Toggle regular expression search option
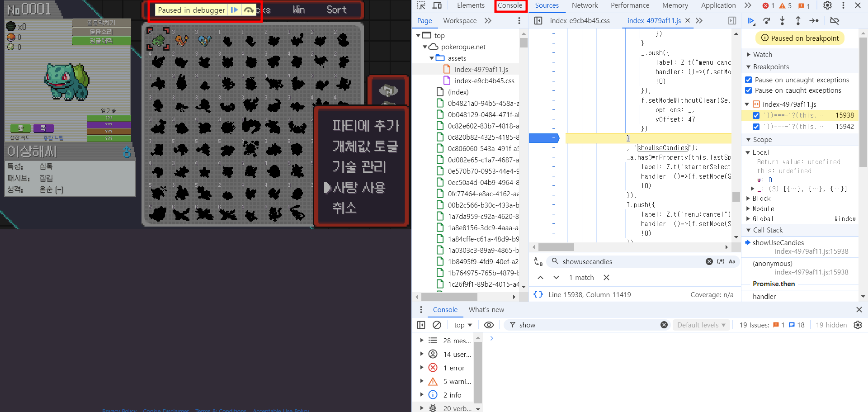The height and width of the screenshot is (412, 868). tap(721, 261)
